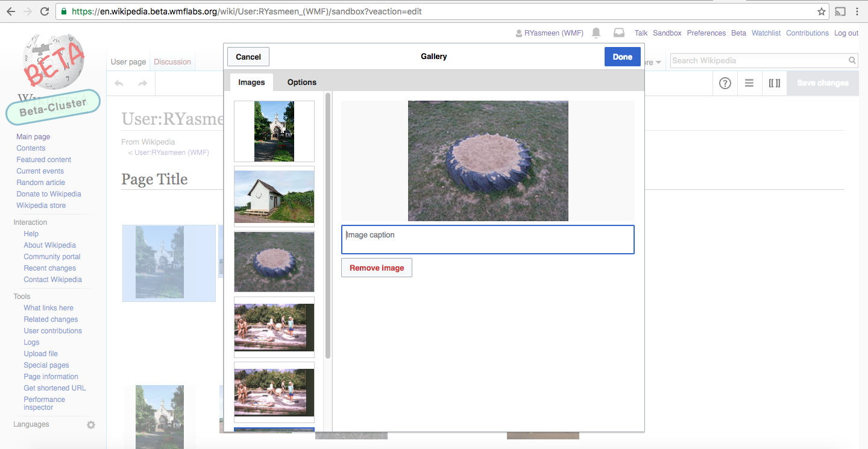The image size is (868, 449).
Task: Open Community portal link
Action: click(x=52, y=257)
